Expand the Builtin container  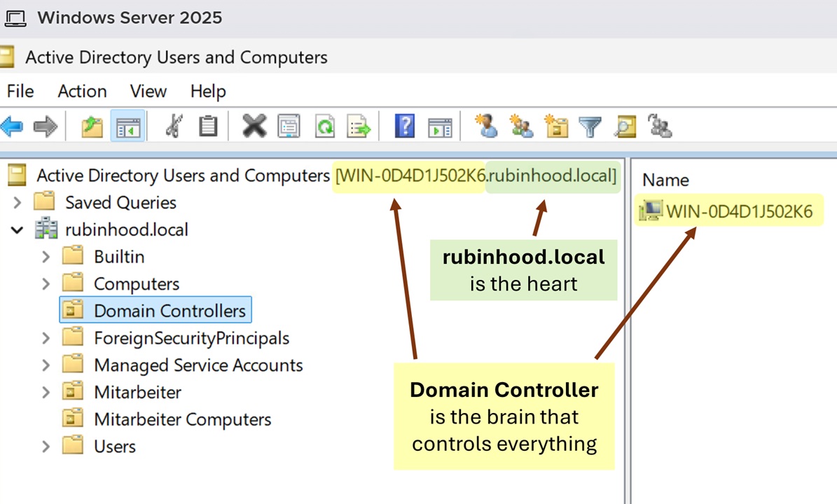tap(46, 257)
